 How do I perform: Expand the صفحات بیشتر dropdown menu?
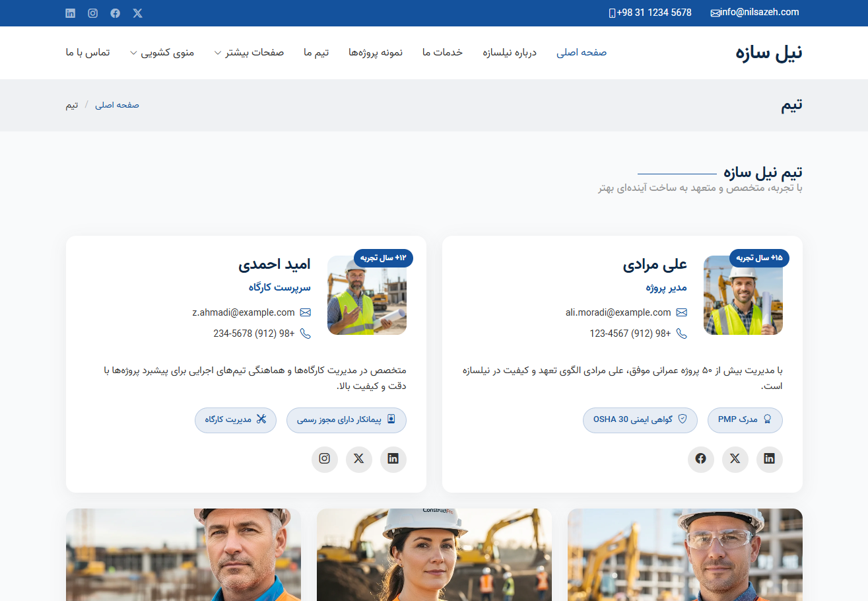(x=250, y=53)
